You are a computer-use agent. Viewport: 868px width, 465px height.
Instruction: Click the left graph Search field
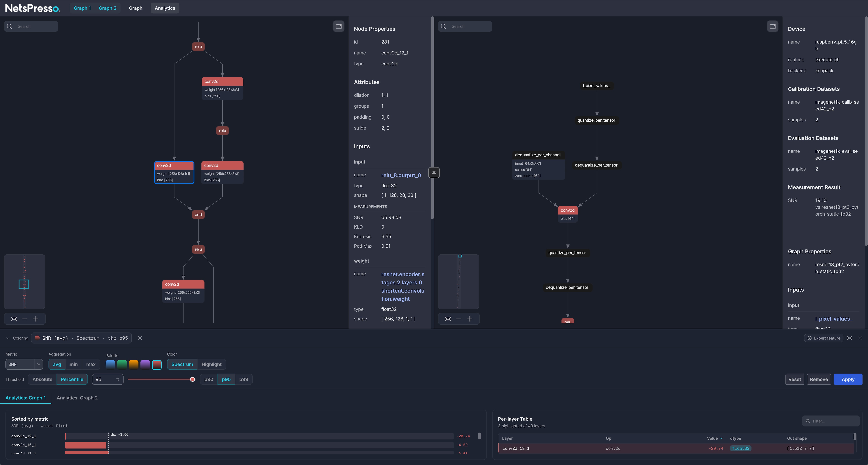point(31,26)
